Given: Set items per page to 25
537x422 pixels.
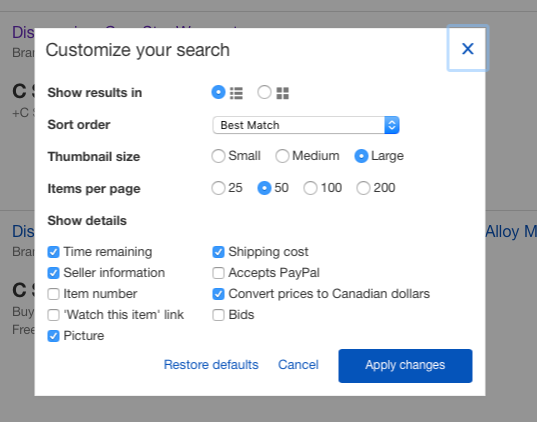Looking at the screenshot, I should 218,188.
